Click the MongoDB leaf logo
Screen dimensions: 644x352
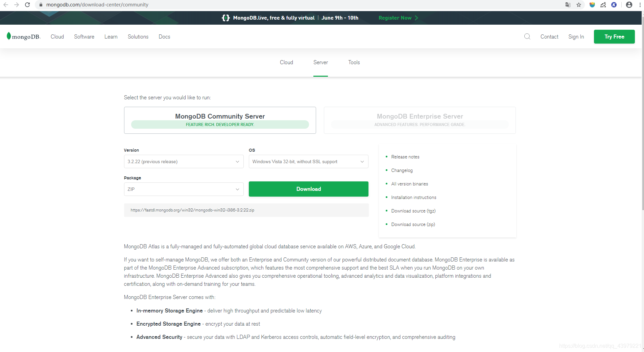23,36
